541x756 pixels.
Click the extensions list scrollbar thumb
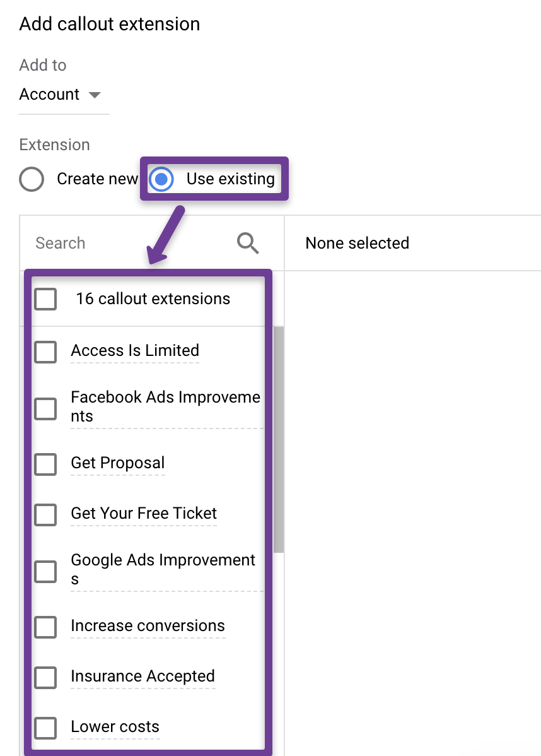coord(279,440)
